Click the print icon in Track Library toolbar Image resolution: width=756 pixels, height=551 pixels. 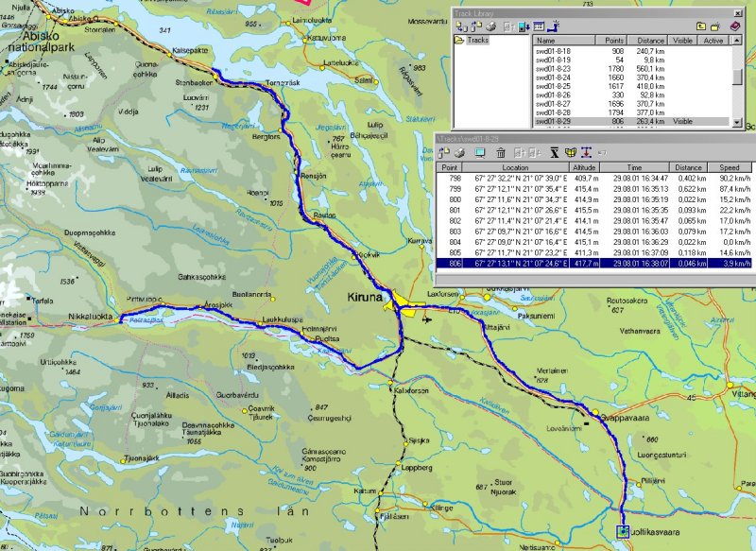pos(490,26)
